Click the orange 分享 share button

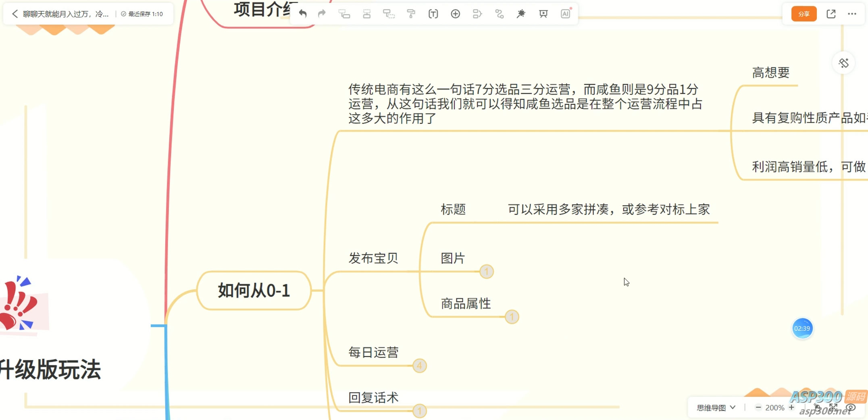[803, 14]
